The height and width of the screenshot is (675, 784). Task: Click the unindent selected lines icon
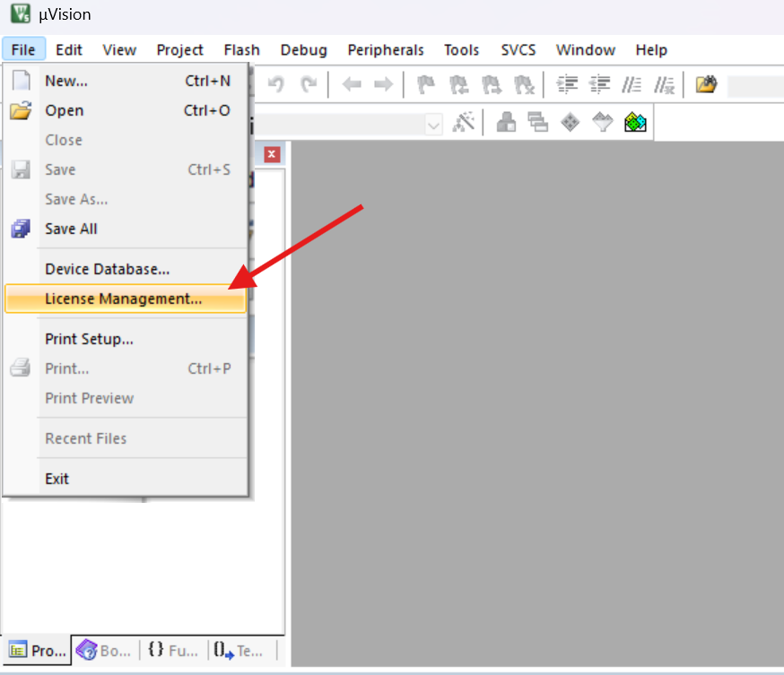coord(599,84)
